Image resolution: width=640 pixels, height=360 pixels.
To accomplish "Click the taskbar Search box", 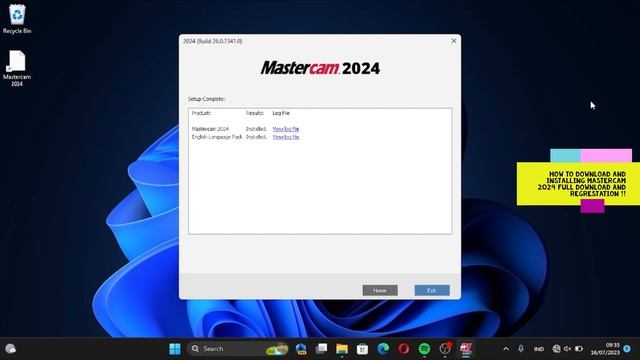I will [238, 349].
